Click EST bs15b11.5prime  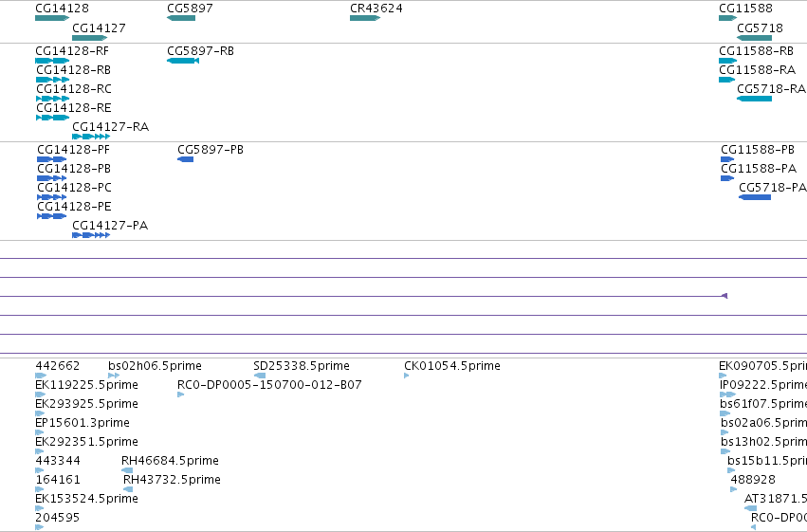pos(731,470)
